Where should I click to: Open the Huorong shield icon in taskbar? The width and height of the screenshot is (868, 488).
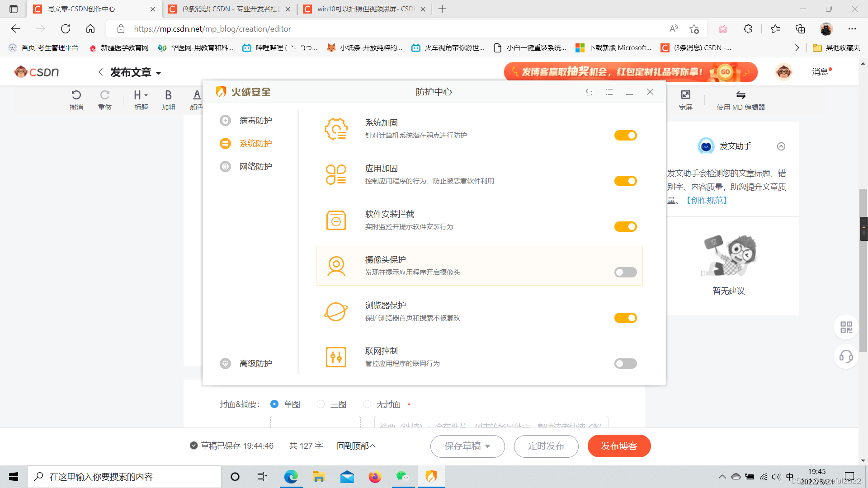click(431, 476)
